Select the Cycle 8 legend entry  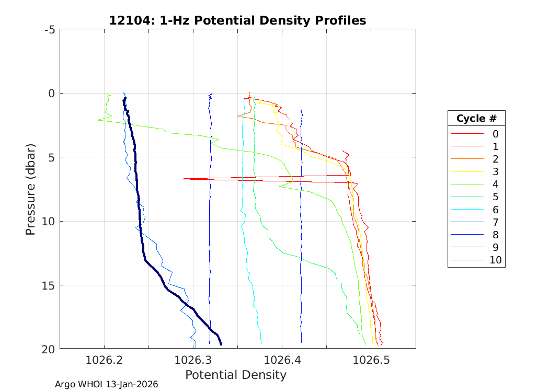pyautogui.click(x=476, y=235)
